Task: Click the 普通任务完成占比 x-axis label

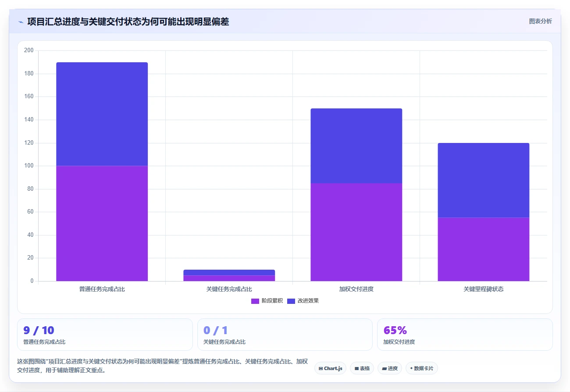Action: coord(102,289)
